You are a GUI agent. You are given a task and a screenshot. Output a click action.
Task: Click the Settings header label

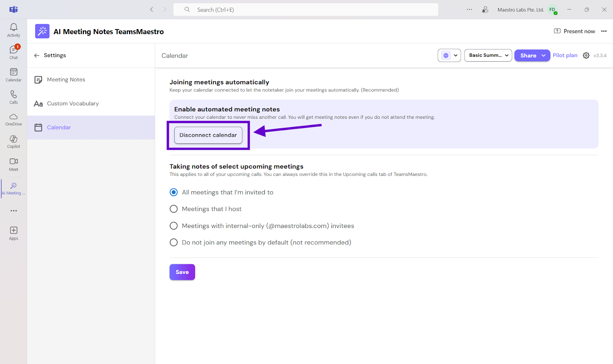[55, 56]
